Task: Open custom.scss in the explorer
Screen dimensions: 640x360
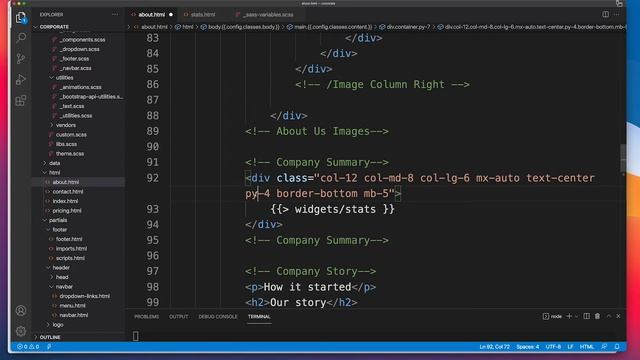Action: (71, 134)
